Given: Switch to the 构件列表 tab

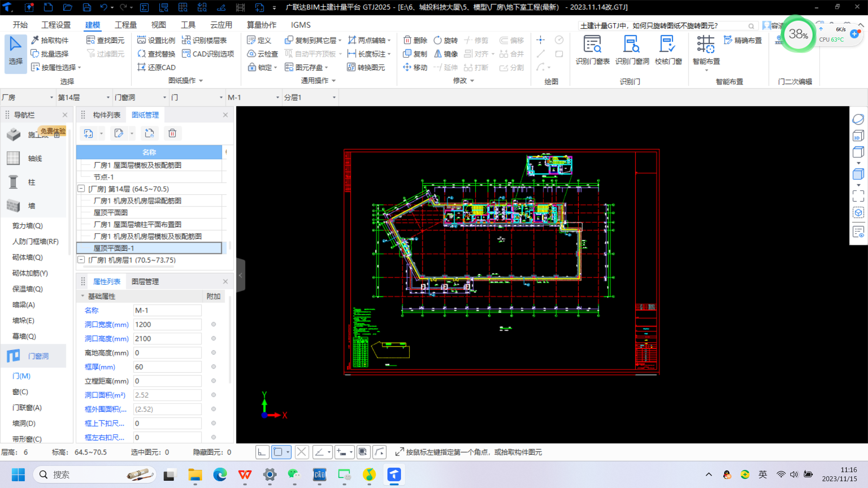Looking at the screenshot, I should [107, 115].
